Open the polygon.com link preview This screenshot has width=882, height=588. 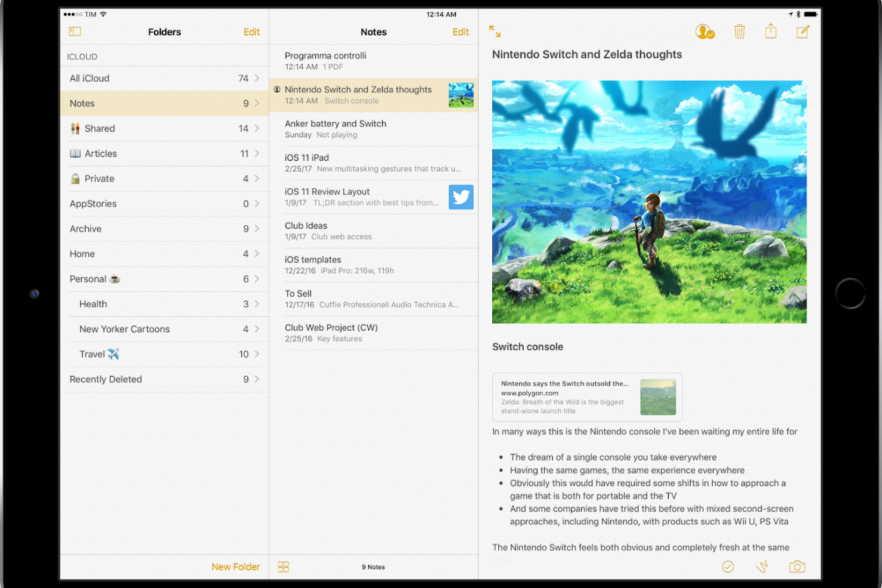tap(587, 397)
